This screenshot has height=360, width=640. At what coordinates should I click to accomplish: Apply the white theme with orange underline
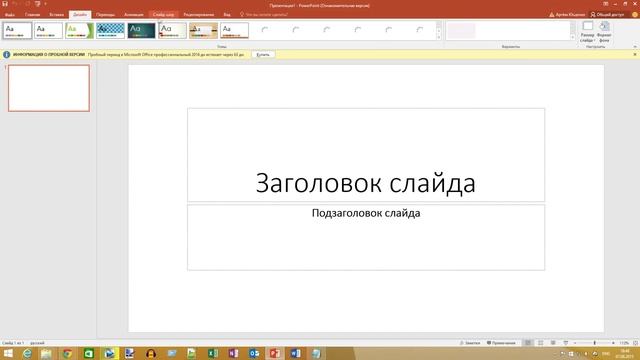pos(235,31)
